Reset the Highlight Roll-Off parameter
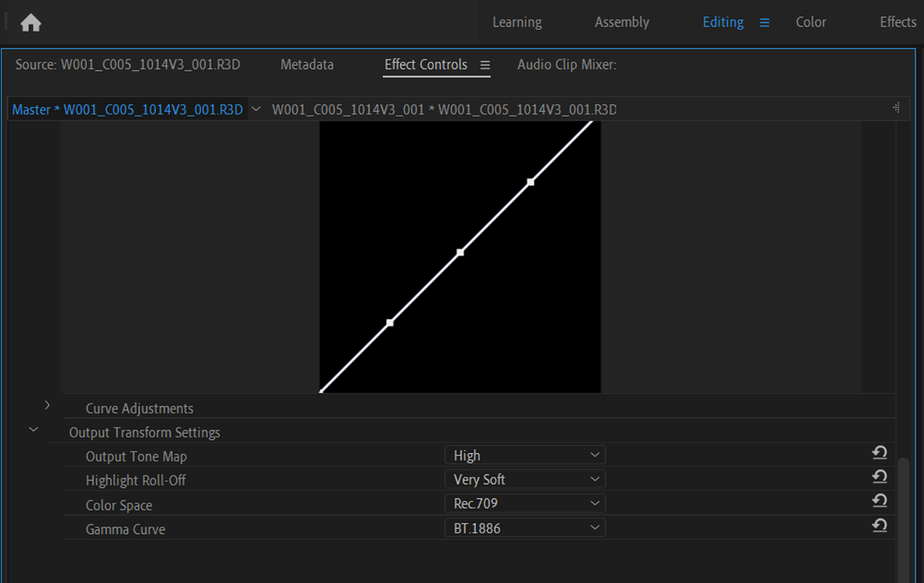Image resolution: width=924 pixels, height=583 pixels. [880, 477]
